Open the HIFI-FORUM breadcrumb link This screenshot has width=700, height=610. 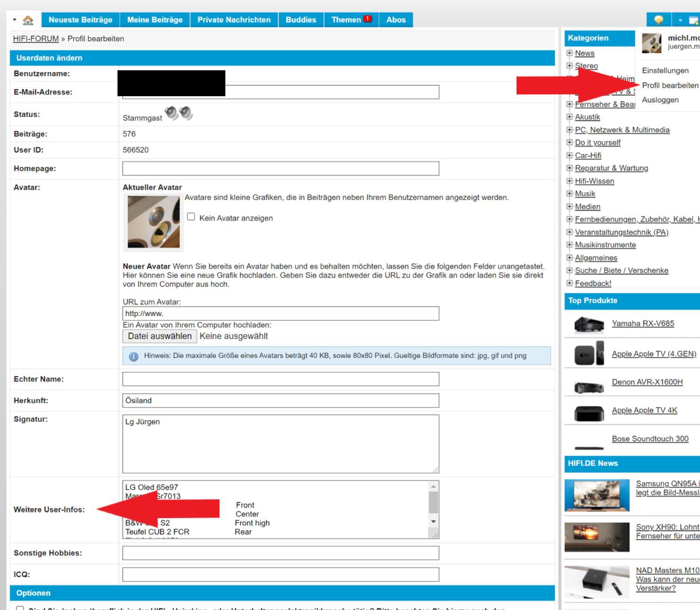point(36,39)
